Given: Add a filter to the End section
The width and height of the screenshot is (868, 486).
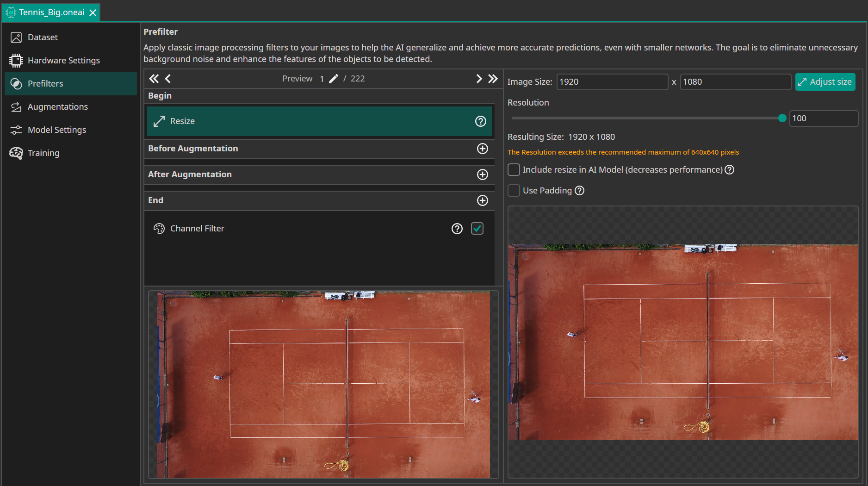Looking at the screenshot, I should click(x=482, y=200).
